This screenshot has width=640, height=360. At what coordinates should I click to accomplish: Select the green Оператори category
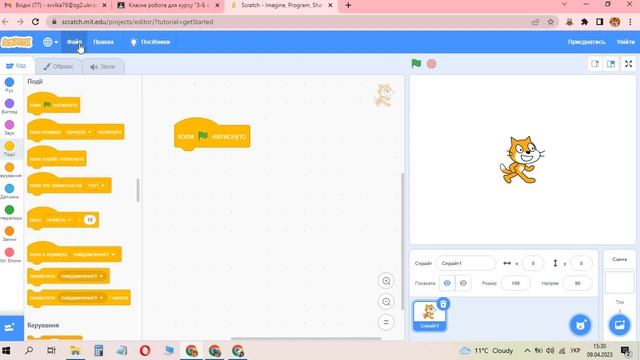(9, 212)
